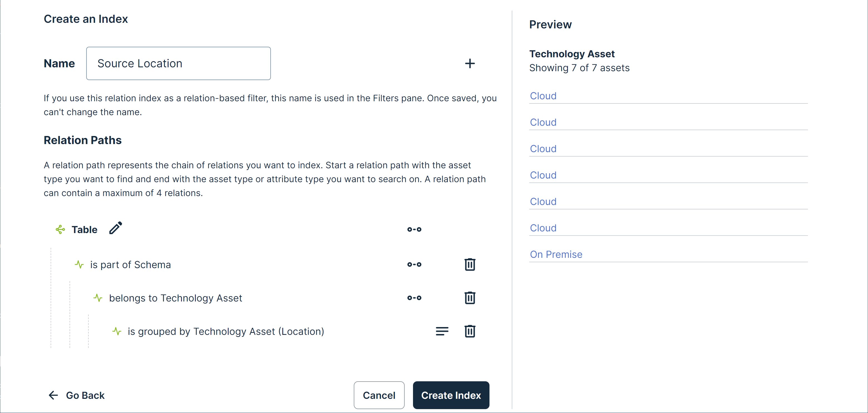This screenshot has width=868, height=413.
Task: Click the attribute lines icon on Location row
Action: [x=442, y=331]
